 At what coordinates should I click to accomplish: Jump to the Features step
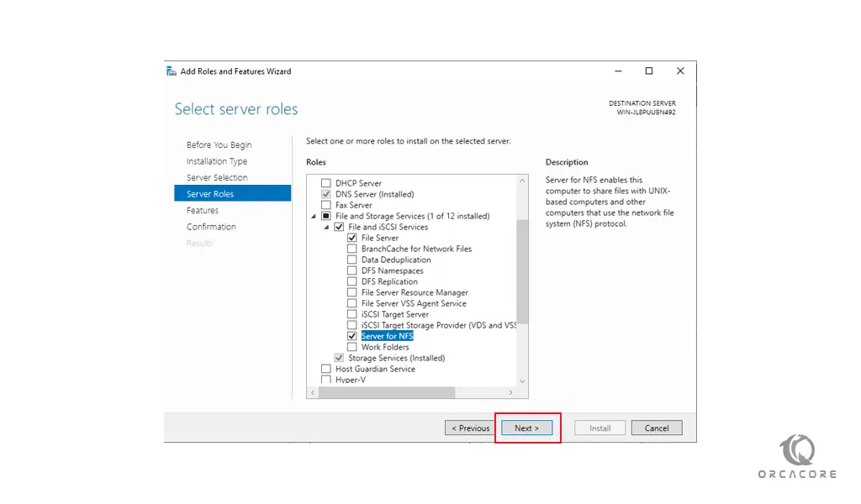(x=203, y=211)
